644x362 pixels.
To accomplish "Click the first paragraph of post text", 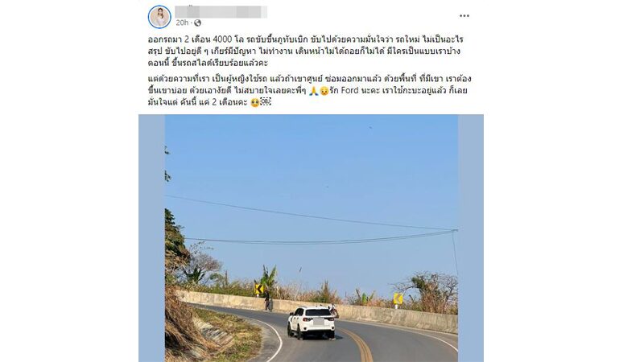I will click(306, 51).
